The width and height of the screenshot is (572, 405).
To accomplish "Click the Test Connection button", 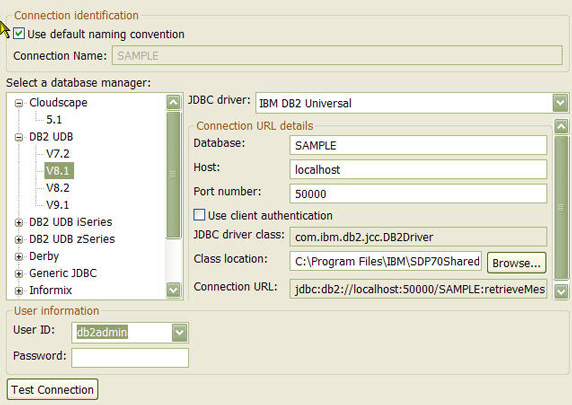I will [x=53, y=389].
